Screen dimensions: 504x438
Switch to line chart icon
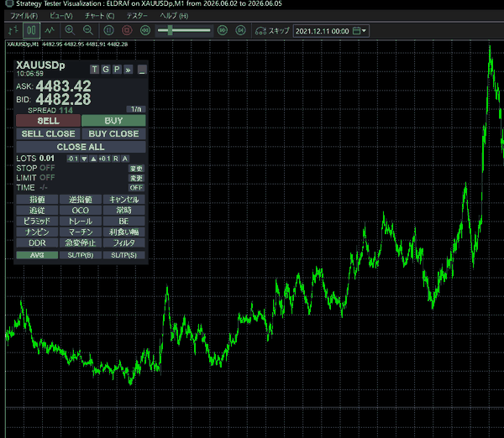(x=50, y=31)
